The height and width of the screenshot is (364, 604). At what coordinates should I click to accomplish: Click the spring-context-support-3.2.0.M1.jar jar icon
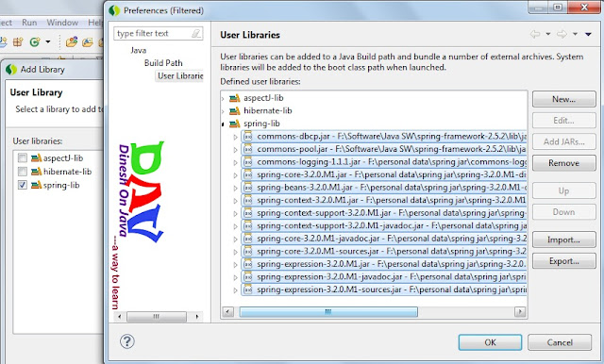[x=247, y=213]
